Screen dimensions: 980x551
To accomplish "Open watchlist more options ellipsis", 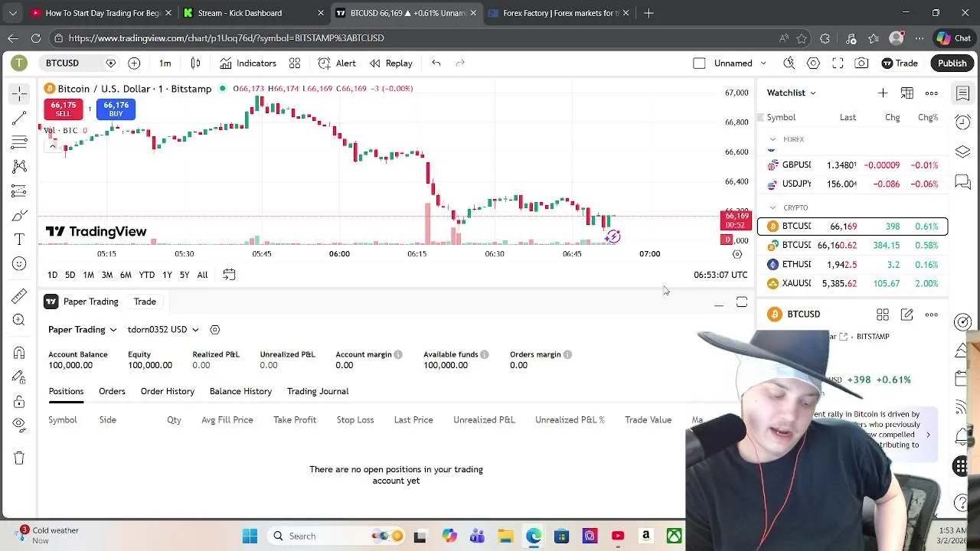I will coord(931,93).
